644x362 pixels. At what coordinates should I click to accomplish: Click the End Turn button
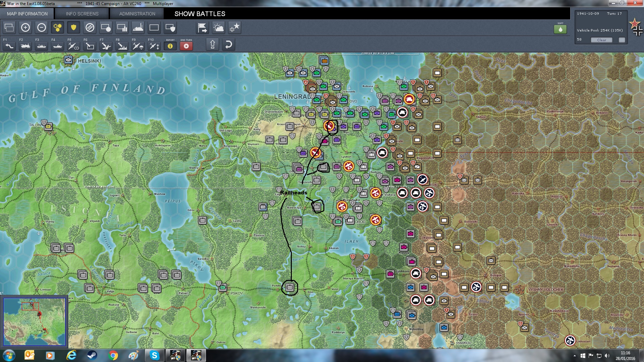(x=186, y=46)
